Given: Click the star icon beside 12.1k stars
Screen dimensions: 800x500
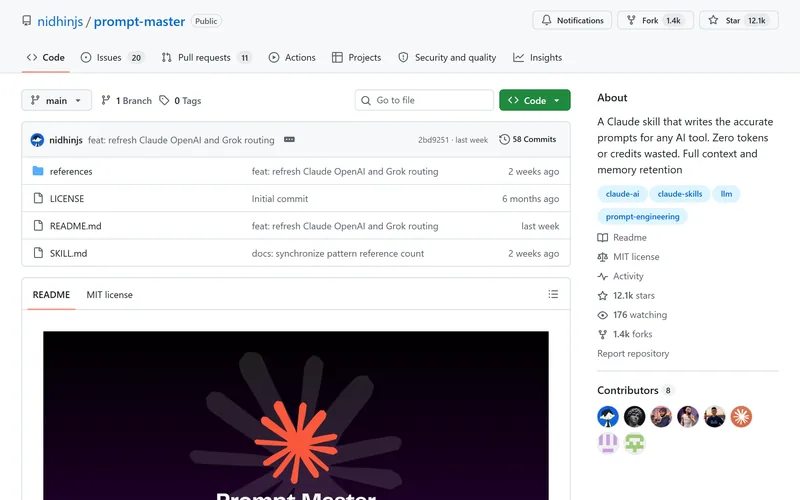Looking at the screenshot, I should point(603,296).
